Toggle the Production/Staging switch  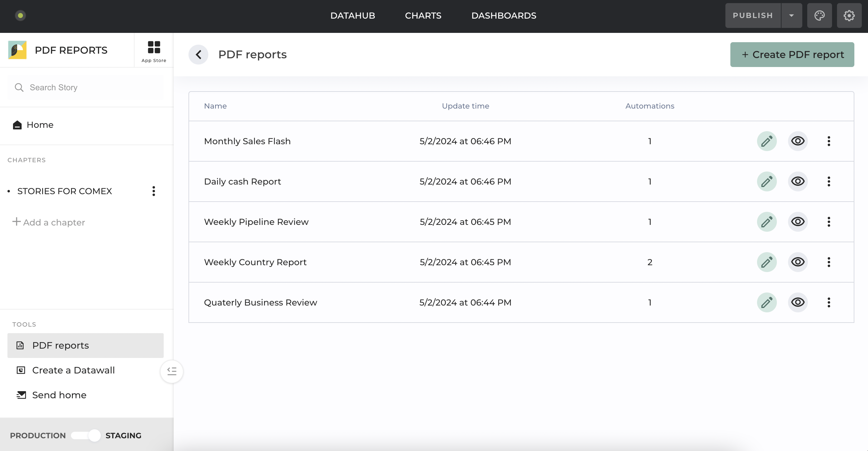pyautogui.click(x=86, y=435)
